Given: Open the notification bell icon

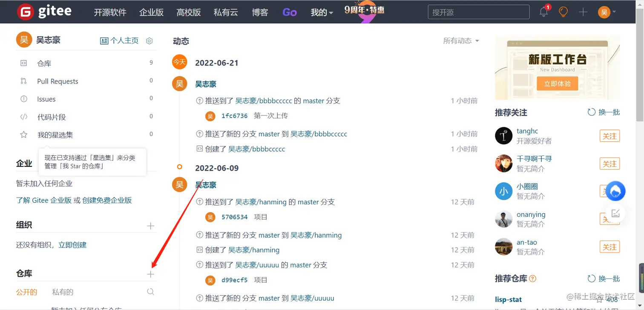Looking at the screenshot, I should pos(544,12).
